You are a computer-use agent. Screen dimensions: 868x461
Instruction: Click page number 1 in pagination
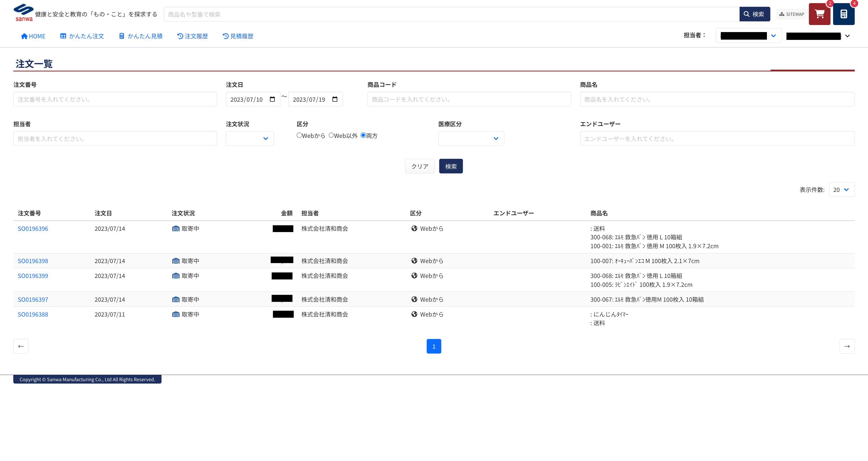tap(434, 346)
